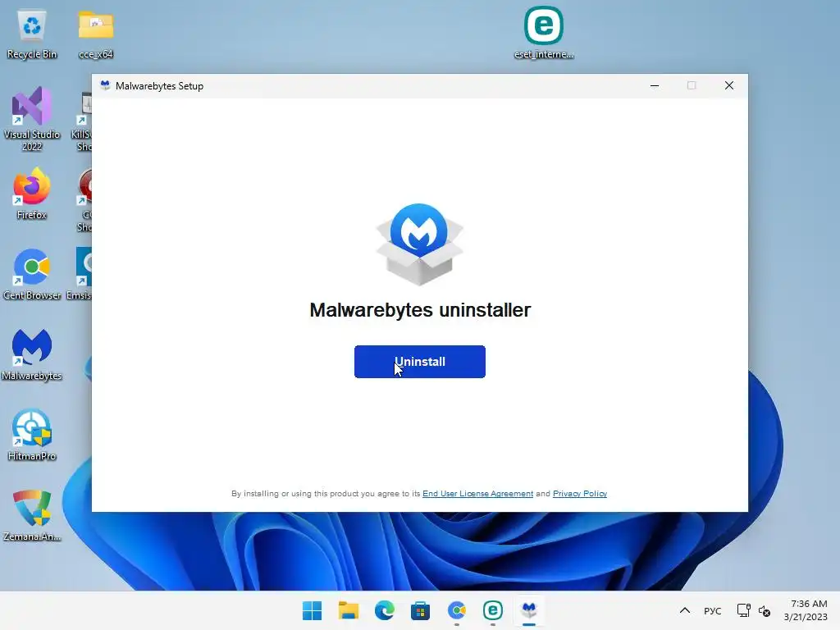Screen dimensions: 840x630
Task: Click the Malwarebytes box logo in the setup window
Action: 419,244
